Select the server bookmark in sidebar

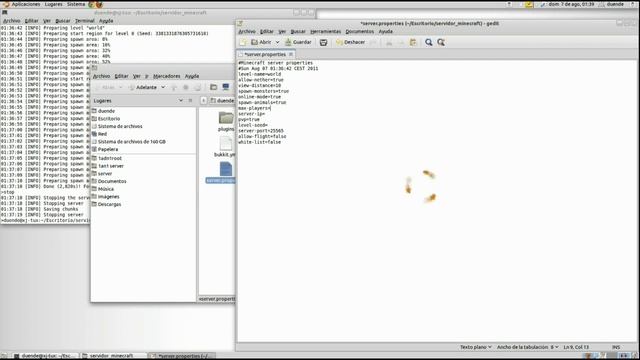click(105, 173)
